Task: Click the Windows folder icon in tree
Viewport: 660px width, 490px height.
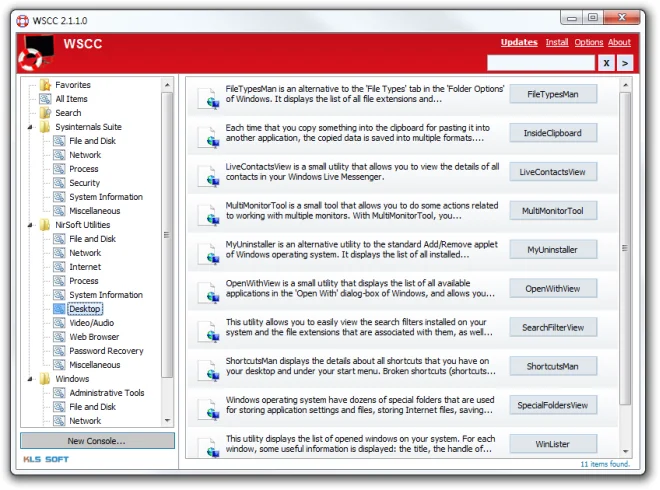Action: pyautogui.click(x=45, y=379)
